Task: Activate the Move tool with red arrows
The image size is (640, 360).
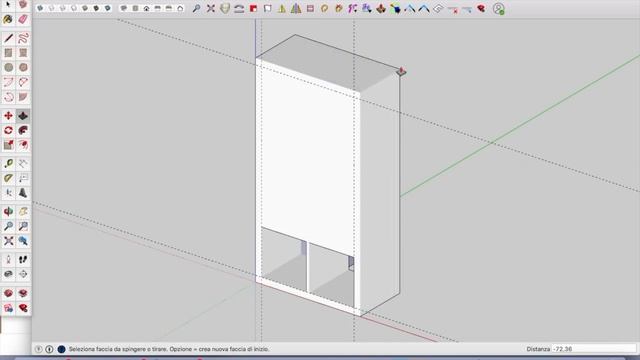Action: point(8,116)
